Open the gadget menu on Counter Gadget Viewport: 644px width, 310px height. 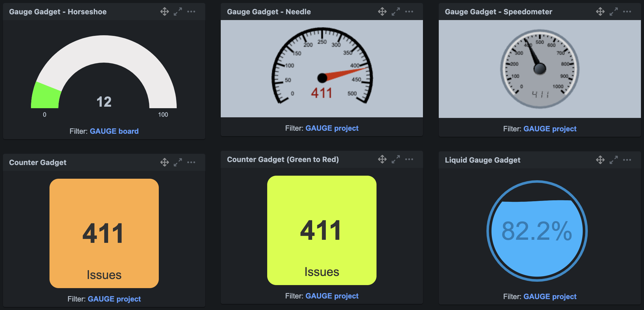191,162
